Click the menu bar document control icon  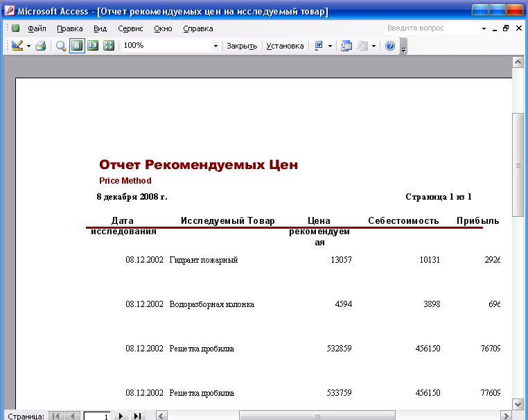(15, 28)
